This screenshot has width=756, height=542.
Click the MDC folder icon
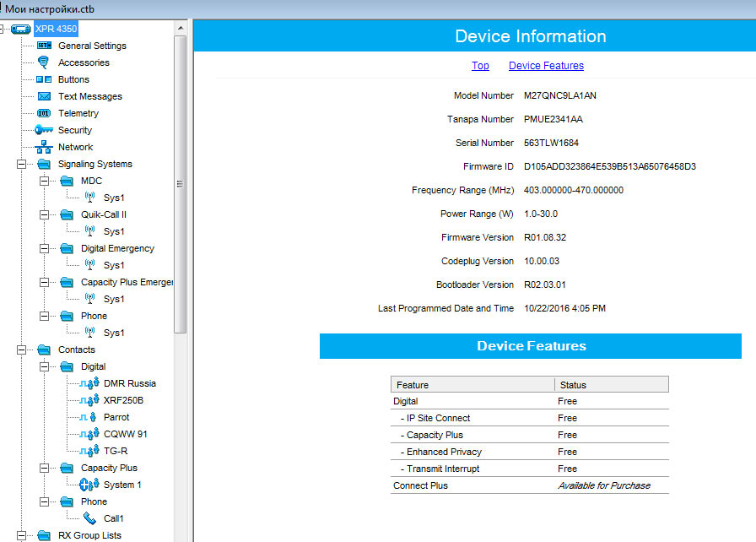click(67, 181)
